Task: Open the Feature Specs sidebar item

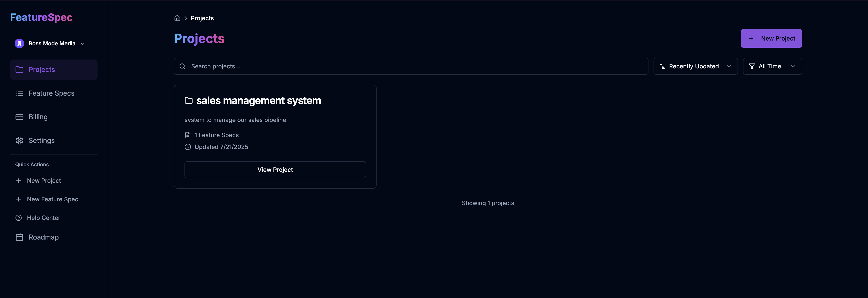Action: [x=51, y=93]
